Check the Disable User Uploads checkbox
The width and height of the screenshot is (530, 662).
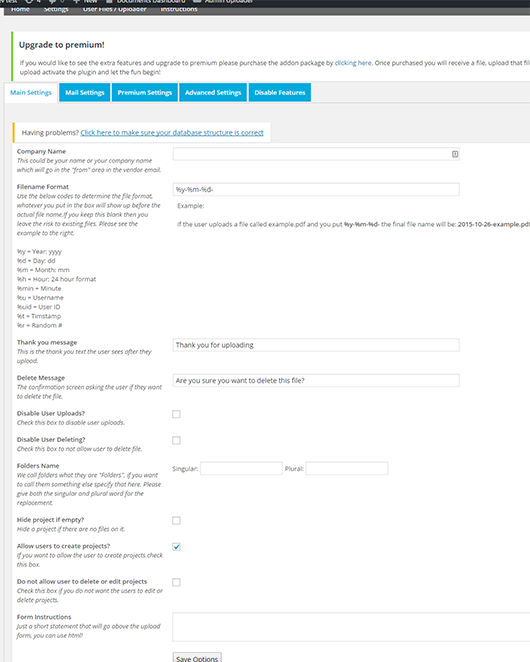pyautogui.click(x=176, y=414)
